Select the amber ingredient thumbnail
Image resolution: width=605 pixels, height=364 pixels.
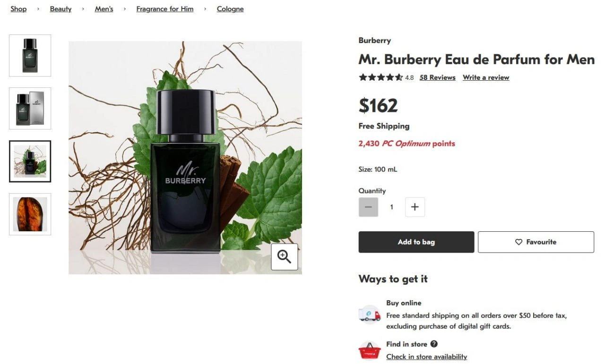tap(30, 214)
